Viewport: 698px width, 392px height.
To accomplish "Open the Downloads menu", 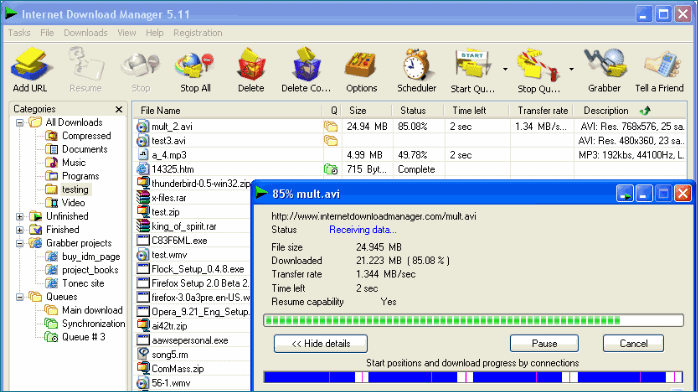I will click(x=85, y=33).
